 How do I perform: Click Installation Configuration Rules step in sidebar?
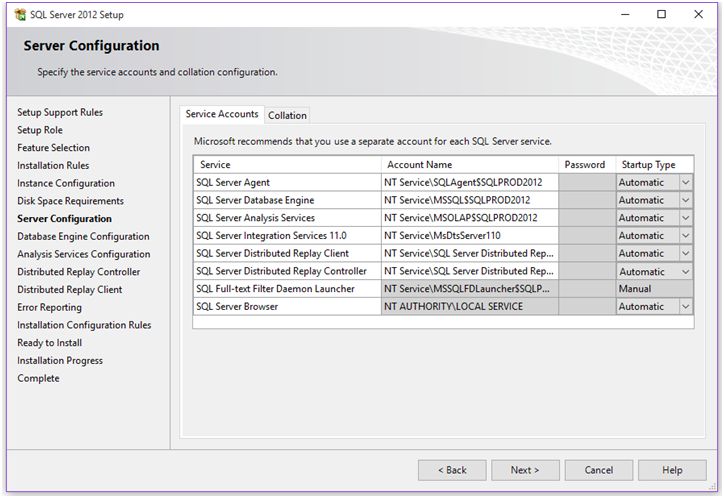tap(84, 325)
